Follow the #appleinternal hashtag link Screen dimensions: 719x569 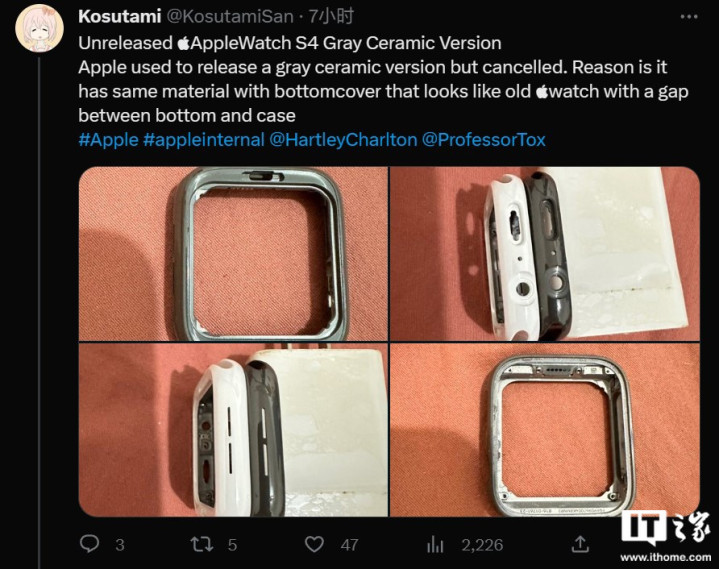pyautogui.click(x=204, y=139)
